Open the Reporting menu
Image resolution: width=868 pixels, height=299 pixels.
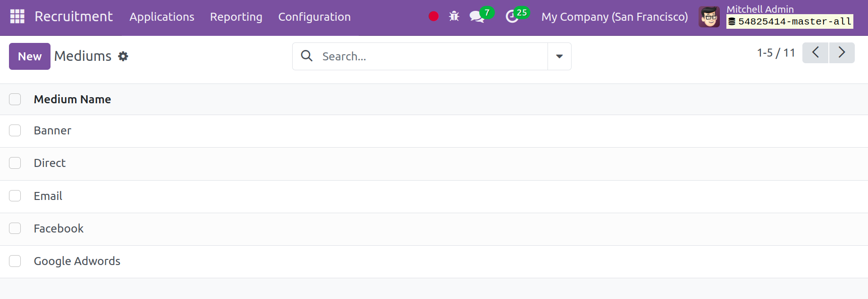pos(236,17)
